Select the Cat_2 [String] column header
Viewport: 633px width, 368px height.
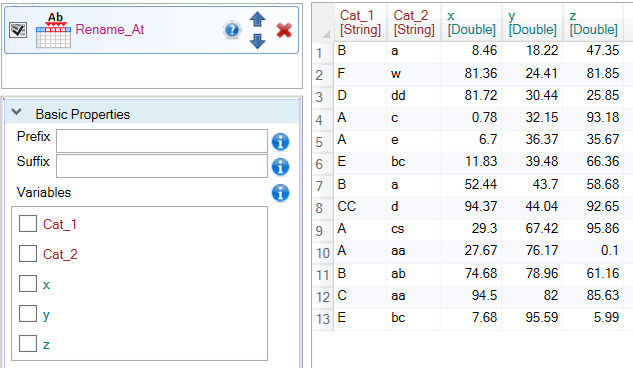tap(414, 22)
